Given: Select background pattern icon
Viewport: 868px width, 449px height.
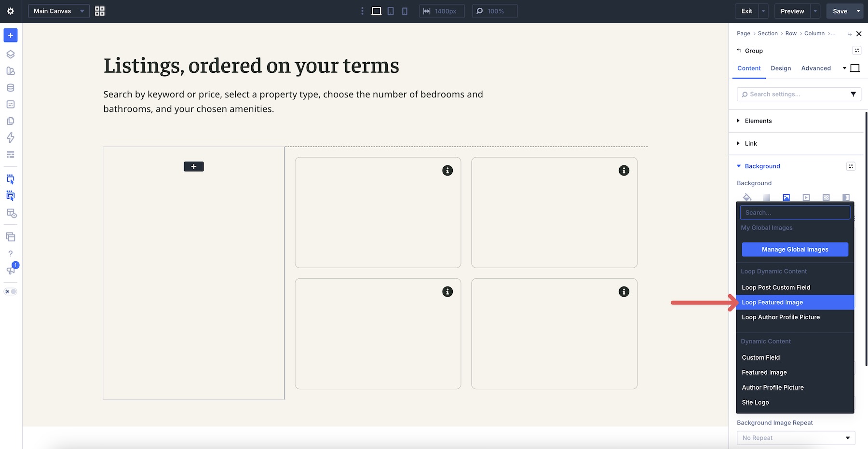Looking at the screenshot, I should [826, 197].
